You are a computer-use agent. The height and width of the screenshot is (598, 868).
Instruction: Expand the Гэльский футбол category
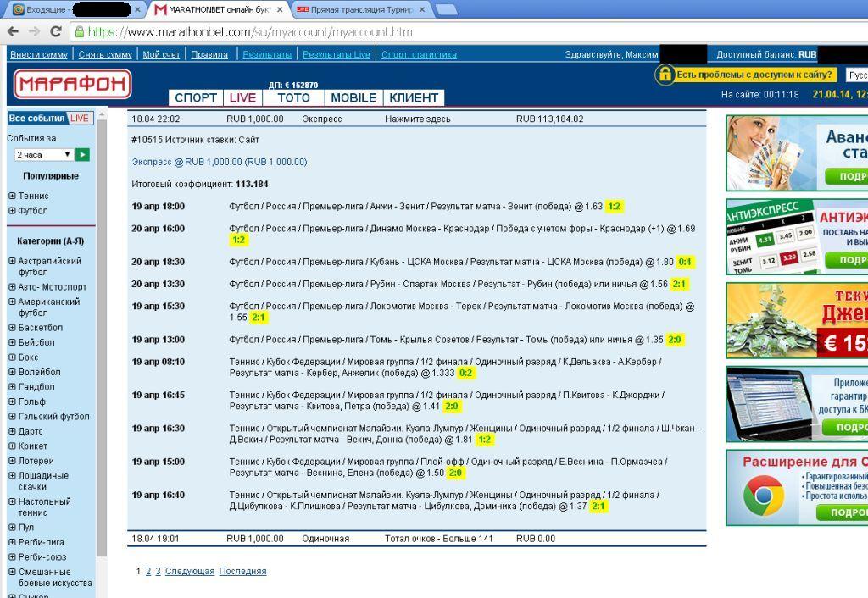[x=12, y=416]
